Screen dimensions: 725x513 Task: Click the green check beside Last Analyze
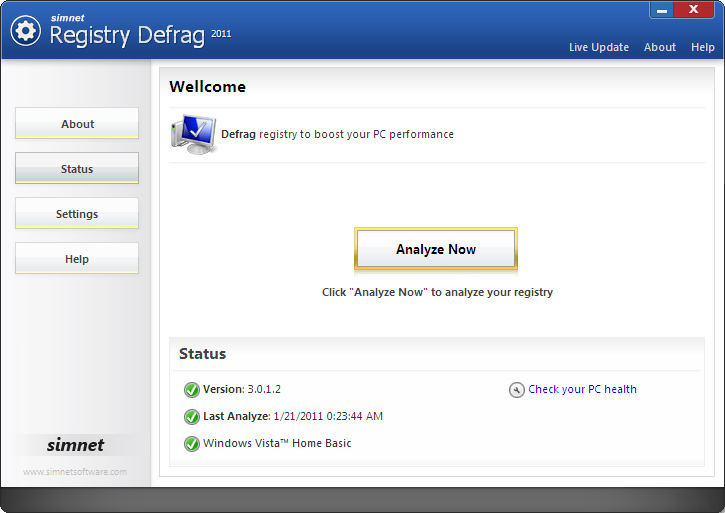pos(191,417)
